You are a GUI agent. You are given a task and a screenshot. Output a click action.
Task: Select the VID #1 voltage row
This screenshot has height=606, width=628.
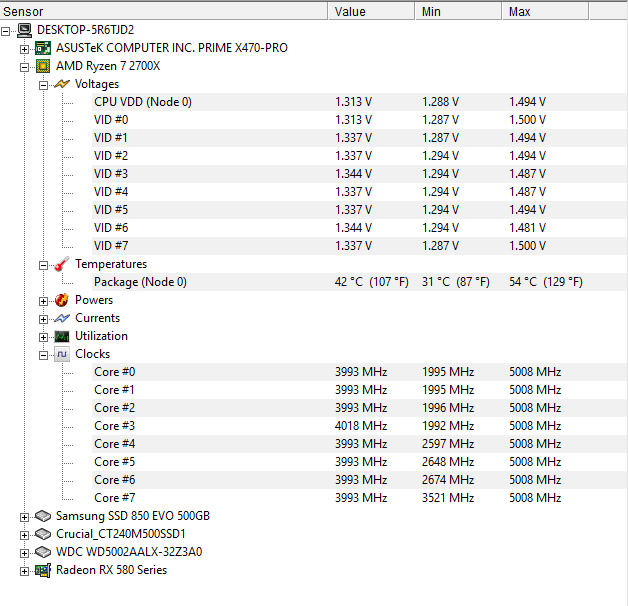360,138
